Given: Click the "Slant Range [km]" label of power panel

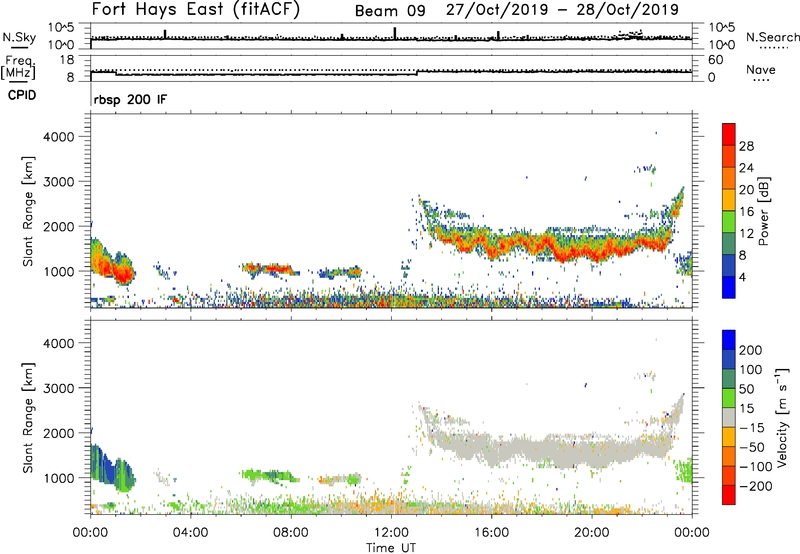Looking at the screenshot, I should pyautogui.click(x=28, y=211).
